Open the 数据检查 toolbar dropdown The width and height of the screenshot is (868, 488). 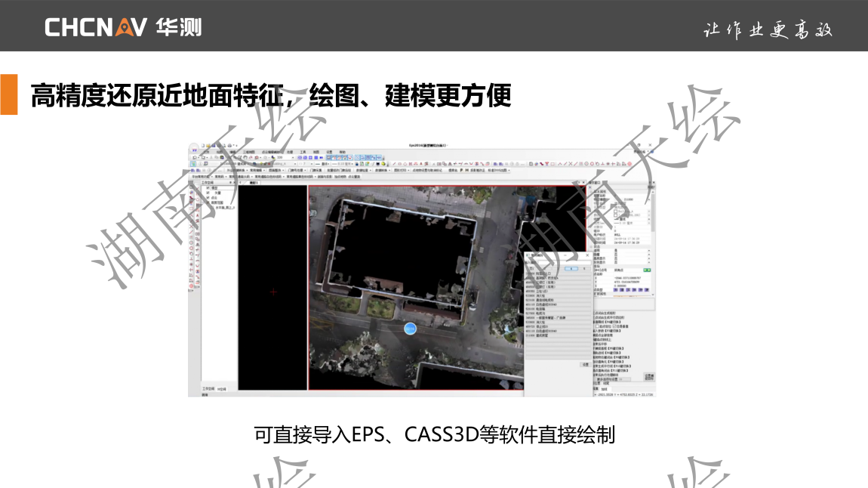[x=363, y=170]
